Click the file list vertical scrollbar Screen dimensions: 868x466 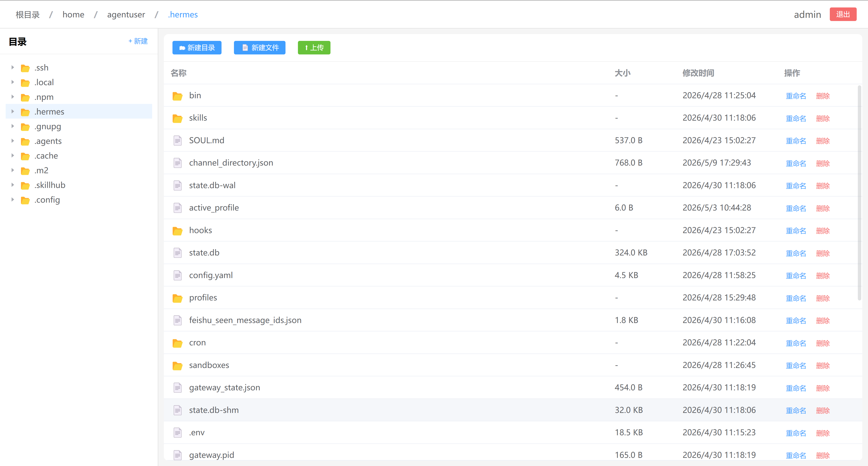click(x=860, y=193)
